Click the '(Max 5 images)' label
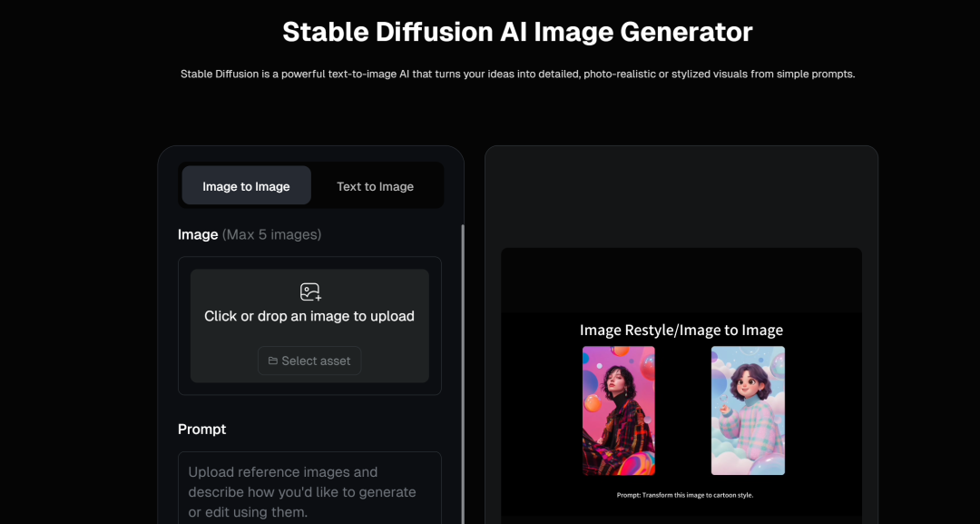The width and height of the screenshot is (980, 524). coord(272,234)
